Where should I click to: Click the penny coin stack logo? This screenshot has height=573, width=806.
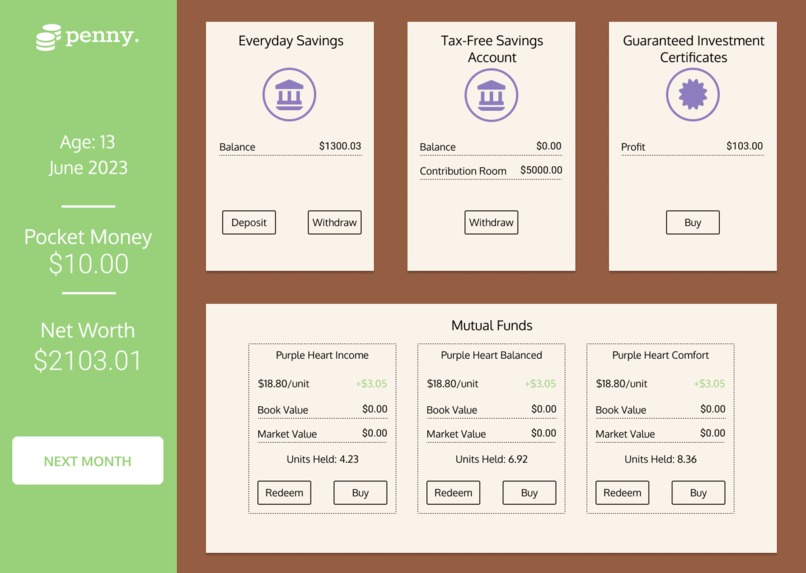pyautogui.click(x=48, y=38)
